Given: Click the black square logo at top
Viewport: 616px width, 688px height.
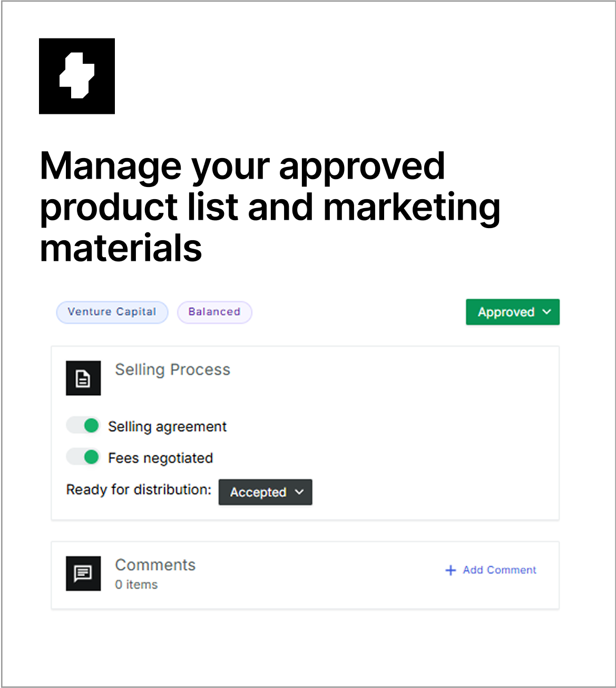Looking at the screenshot, I should pos(77,76).
